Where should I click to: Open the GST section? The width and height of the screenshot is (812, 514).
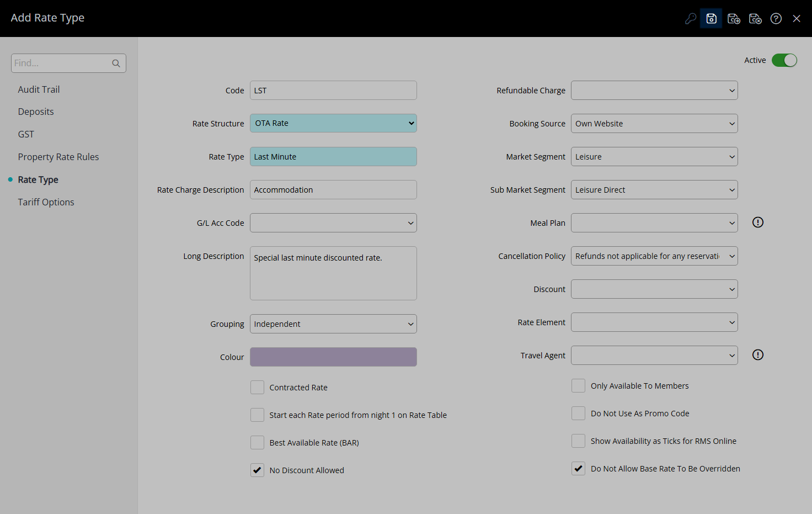tap(26, 134)
